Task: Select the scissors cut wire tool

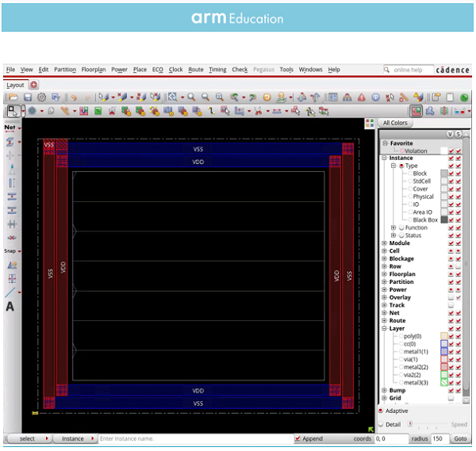Action: (259, 111)
